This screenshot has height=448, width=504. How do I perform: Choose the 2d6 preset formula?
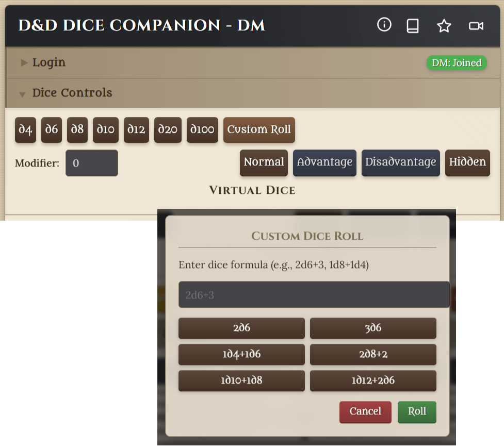[241, 328]
